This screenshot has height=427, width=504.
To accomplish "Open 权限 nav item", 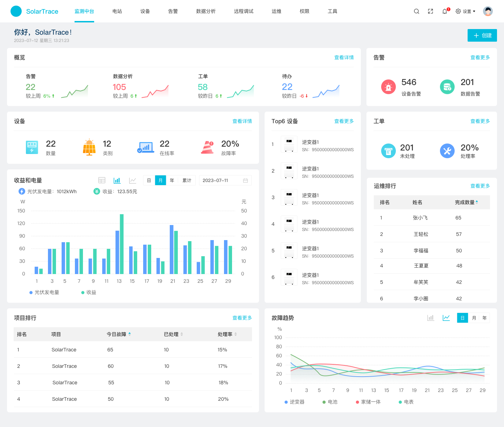I will (304, 11).
